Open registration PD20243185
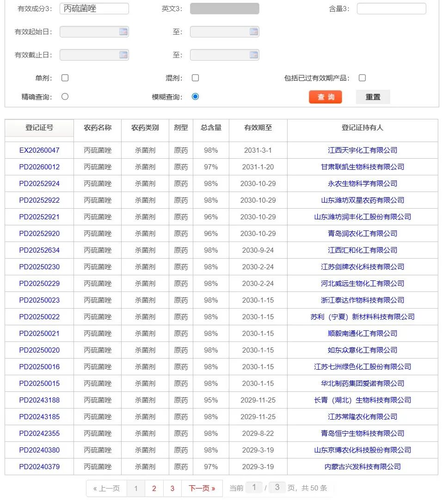The image size is (448, 502). pos(39,416)
